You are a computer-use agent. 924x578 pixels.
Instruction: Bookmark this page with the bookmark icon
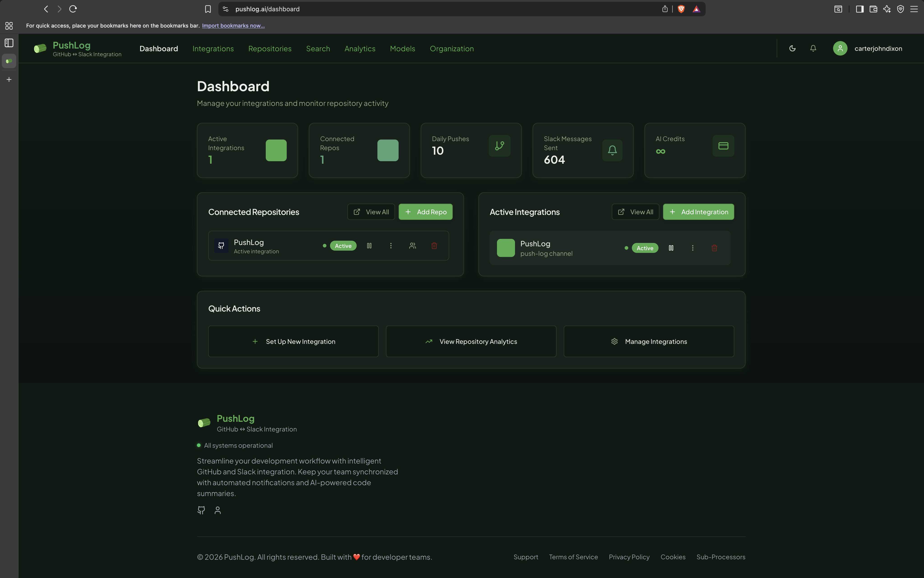tap(208, 9)
